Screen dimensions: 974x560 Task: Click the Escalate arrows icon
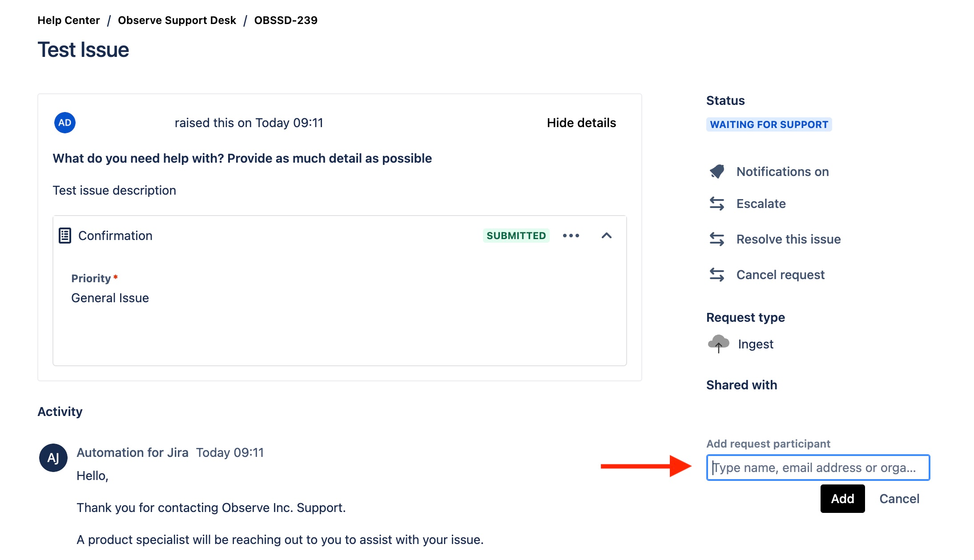(x=717, y=204)
